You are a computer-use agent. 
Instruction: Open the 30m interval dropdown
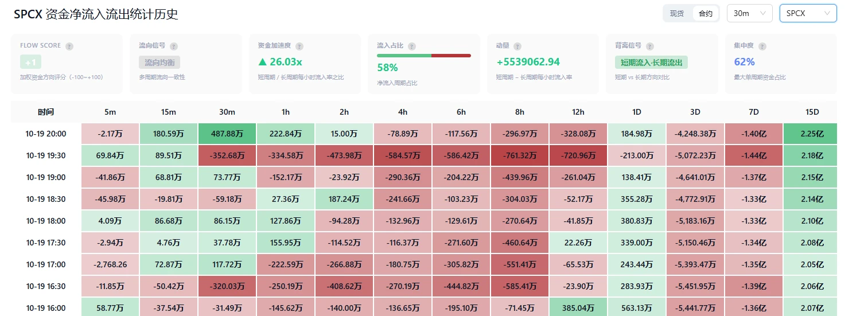(x=750, y=13)
